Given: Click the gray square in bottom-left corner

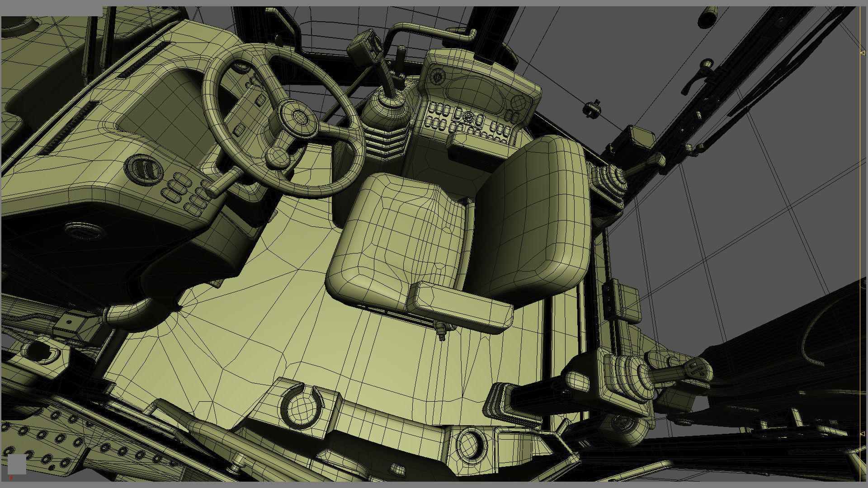Looking at the screenshot, I should (x=17, y=465).
